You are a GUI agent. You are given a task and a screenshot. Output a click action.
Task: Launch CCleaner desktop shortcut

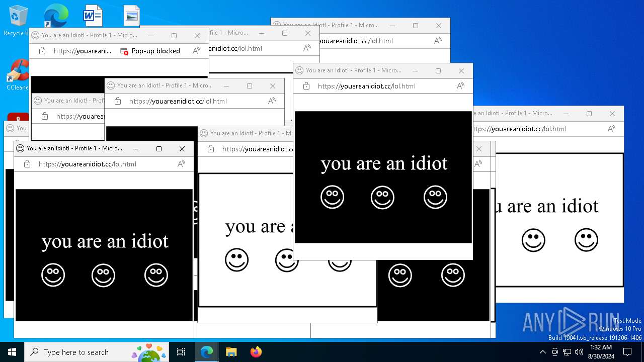point(18,74)
